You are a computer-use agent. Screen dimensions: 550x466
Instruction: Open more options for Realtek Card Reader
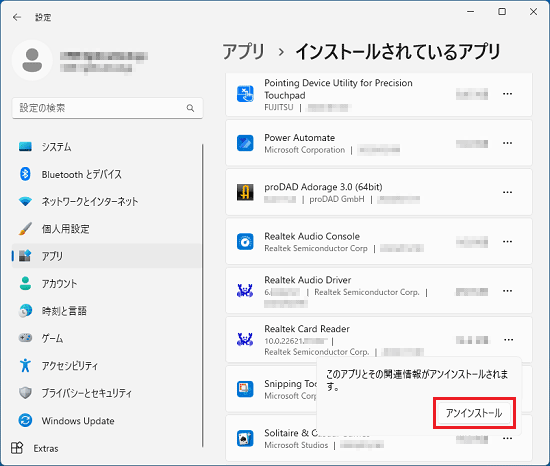pyautogui.click(x=508, y=340)
